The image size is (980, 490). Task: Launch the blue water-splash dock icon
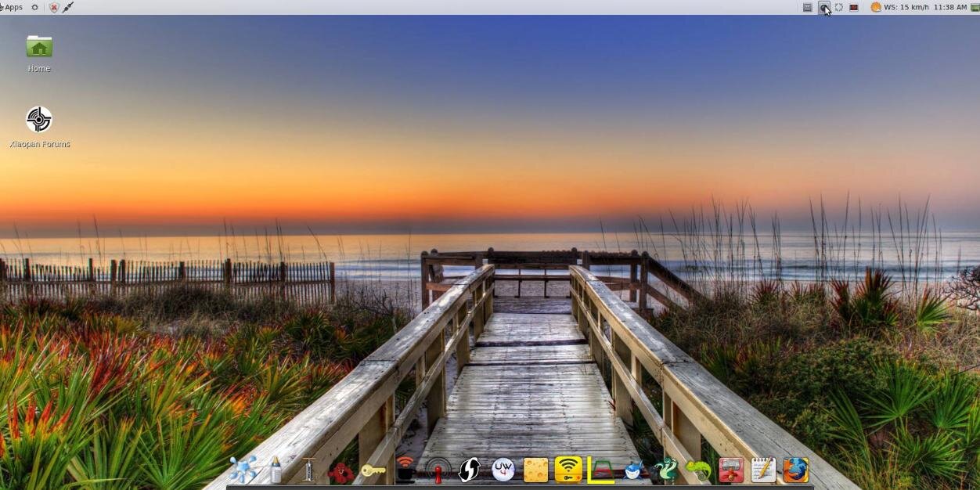243,470
